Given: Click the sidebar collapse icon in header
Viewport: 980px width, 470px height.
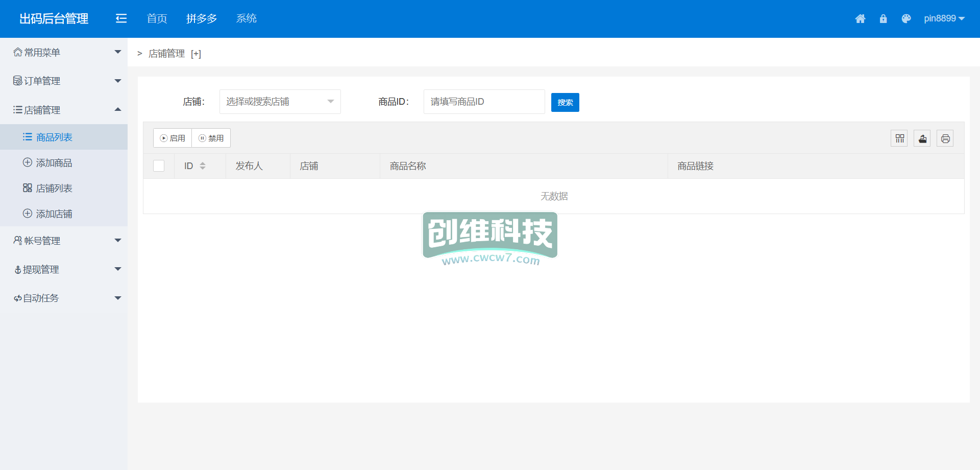Looking at the screenshot, I should tap(121, 19).
